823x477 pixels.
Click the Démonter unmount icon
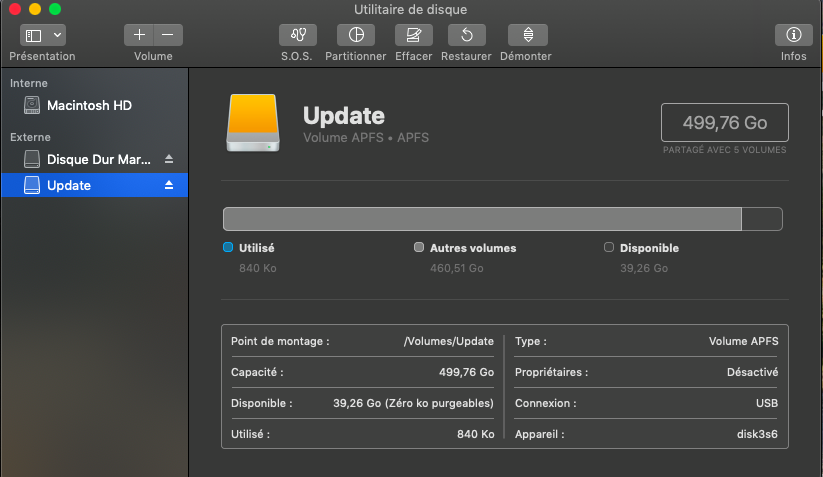click(x=528, y=35)
